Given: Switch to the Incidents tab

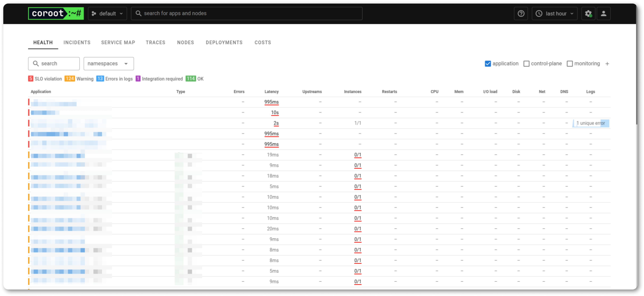Looking at the screenshot, I should [77, 42].
